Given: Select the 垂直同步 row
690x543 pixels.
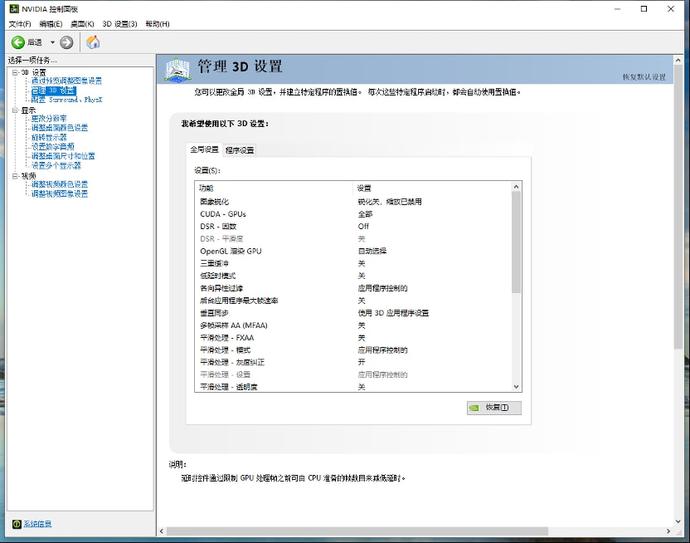Looking at the screenshot, I should click(x=353, y=313).
